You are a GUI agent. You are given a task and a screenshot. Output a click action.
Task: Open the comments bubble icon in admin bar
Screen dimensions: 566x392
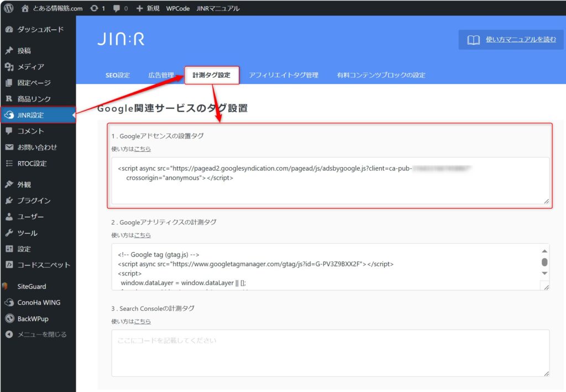click(116, 8)
